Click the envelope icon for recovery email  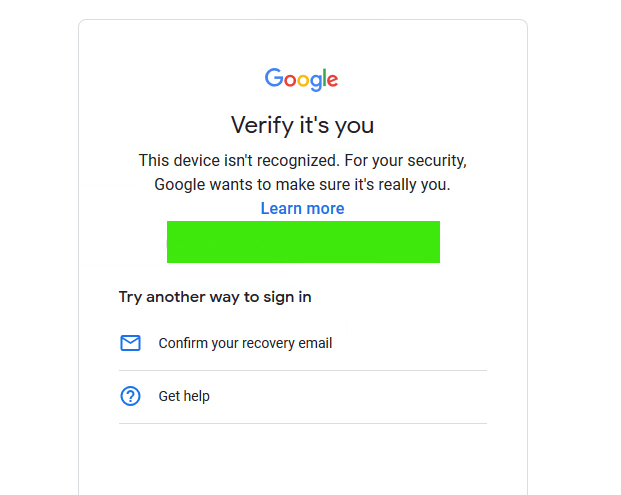[x=130, y=343]
